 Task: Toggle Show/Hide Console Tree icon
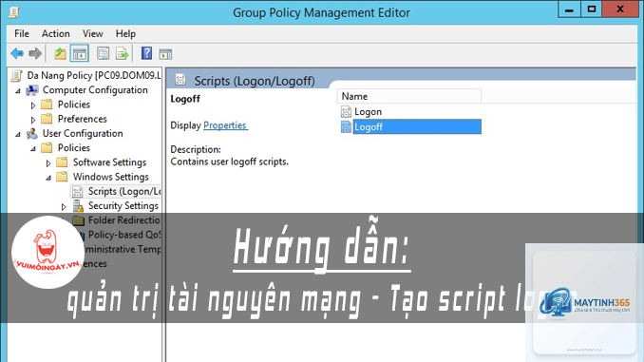79,53
